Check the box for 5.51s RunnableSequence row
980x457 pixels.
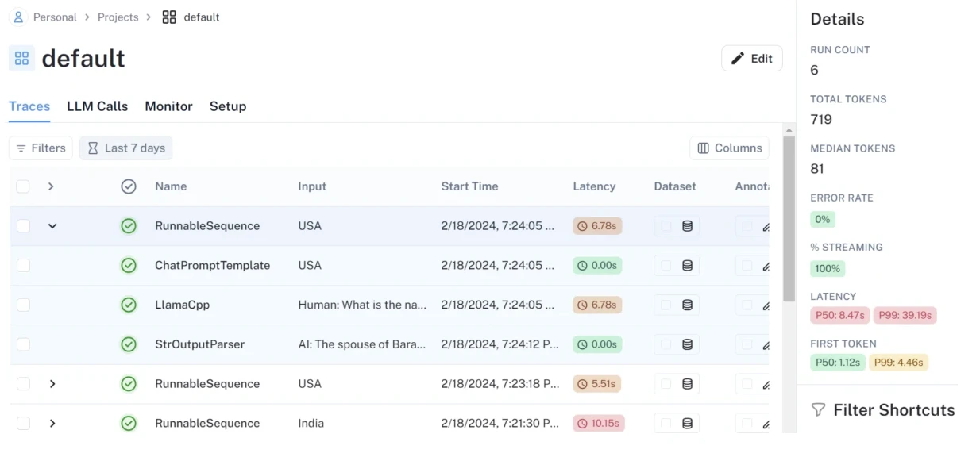(23, 384)
